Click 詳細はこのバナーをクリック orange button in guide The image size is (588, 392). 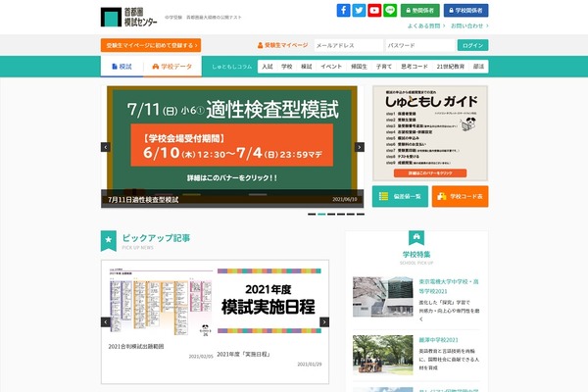[x=430, y=172]
